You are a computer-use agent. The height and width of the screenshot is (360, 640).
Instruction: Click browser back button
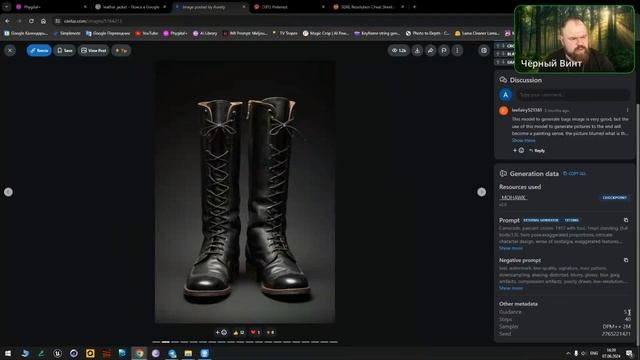[7, 21]
